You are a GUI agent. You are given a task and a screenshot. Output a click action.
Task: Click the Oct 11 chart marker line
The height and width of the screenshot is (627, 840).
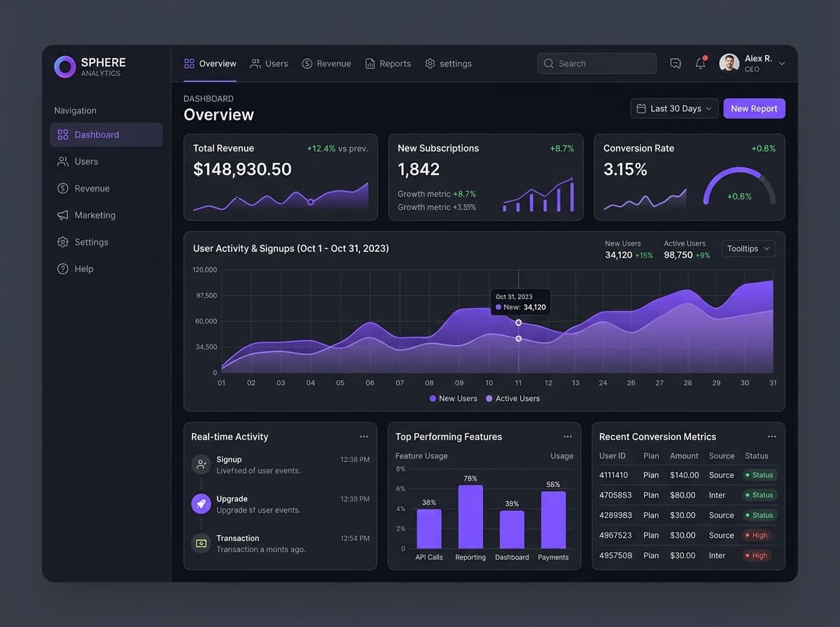coord(519,322)
